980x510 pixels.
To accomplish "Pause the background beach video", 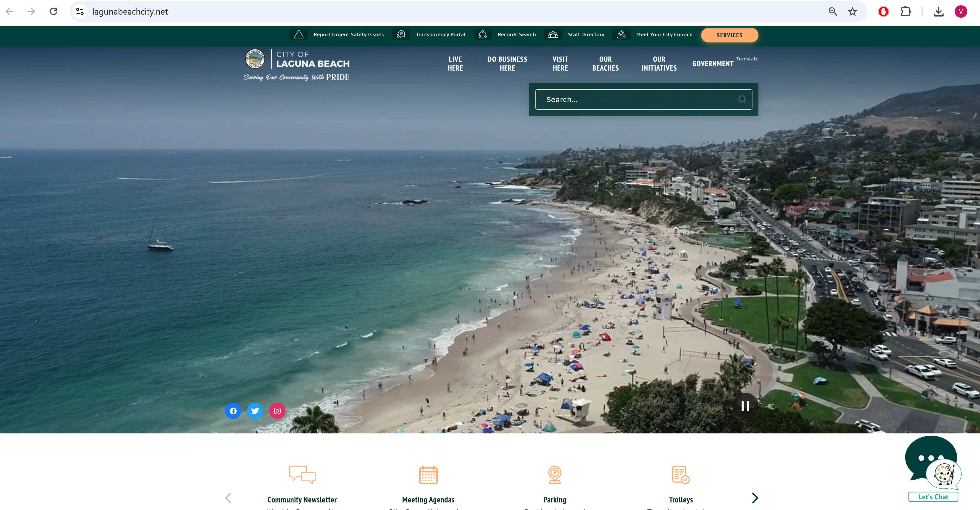I will click(745, 406).
